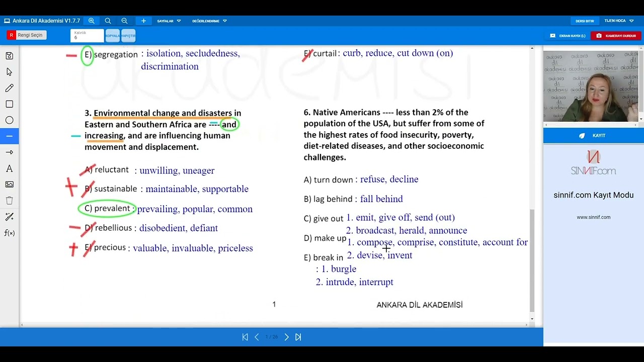
Task: Click answer option 'E) precious'
Action: coord(105,247)
